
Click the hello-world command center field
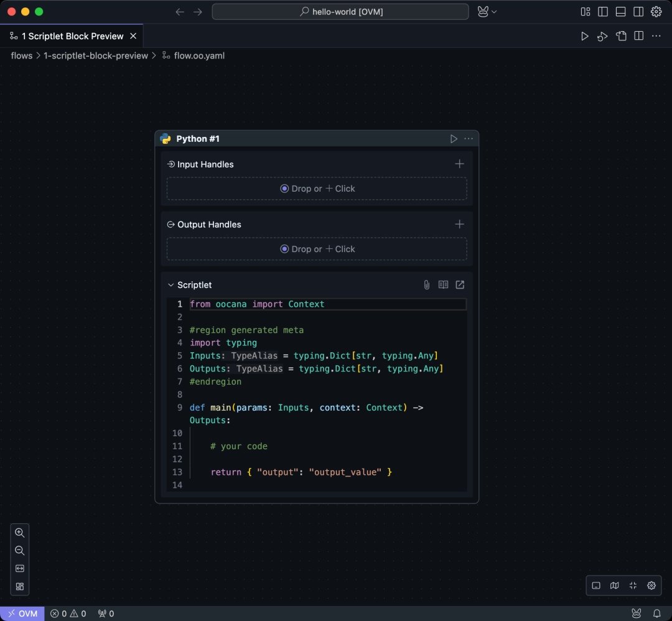[340, 11]
